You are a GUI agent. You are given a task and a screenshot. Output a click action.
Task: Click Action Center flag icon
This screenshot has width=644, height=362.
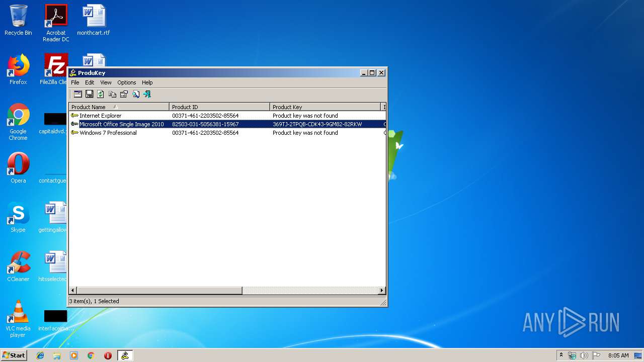pos(596,355)
